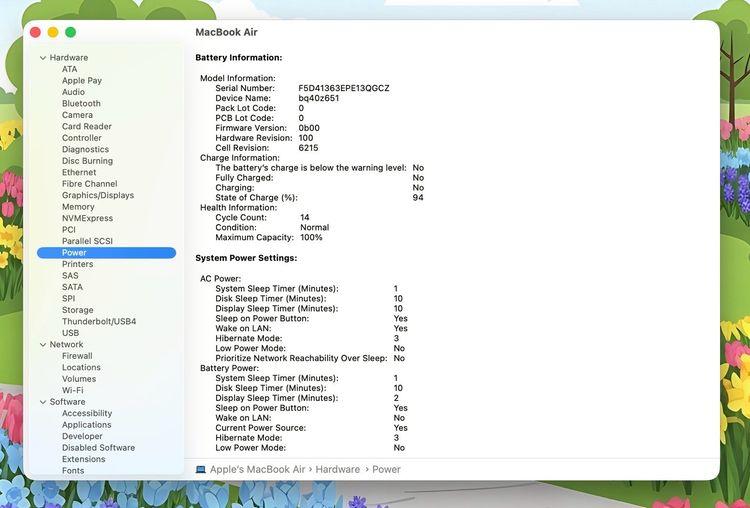Select ATA in the sidebar
This screenshot has height=508, width=750.
click(x=69, y=69)
